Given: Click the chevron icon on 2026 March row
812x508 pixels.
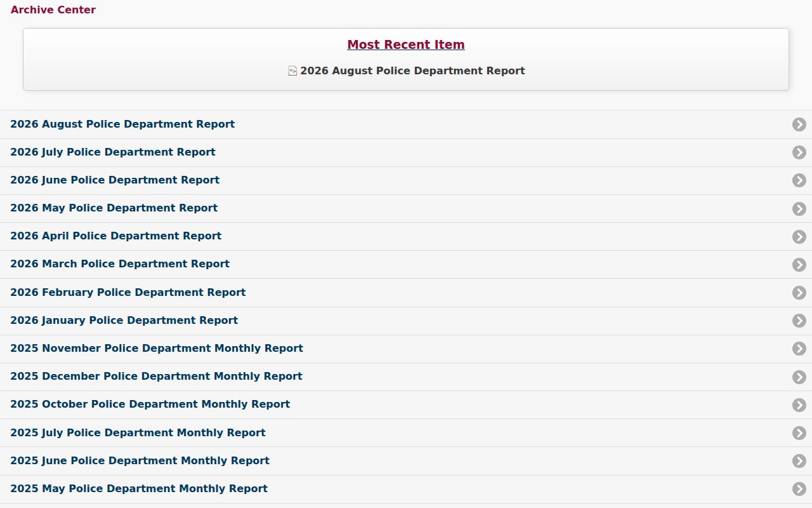Looking at the screenshot, I should click(799, 264).
